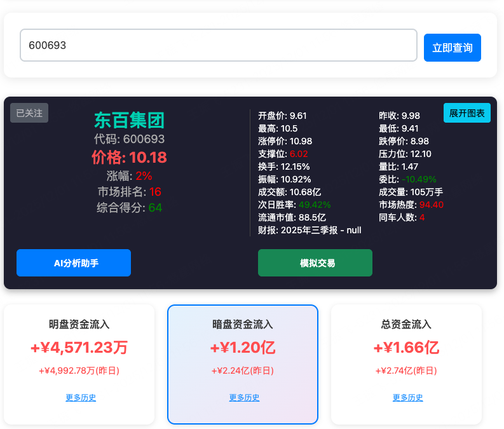Click the 涨幅: 2% value

[129, 176]
